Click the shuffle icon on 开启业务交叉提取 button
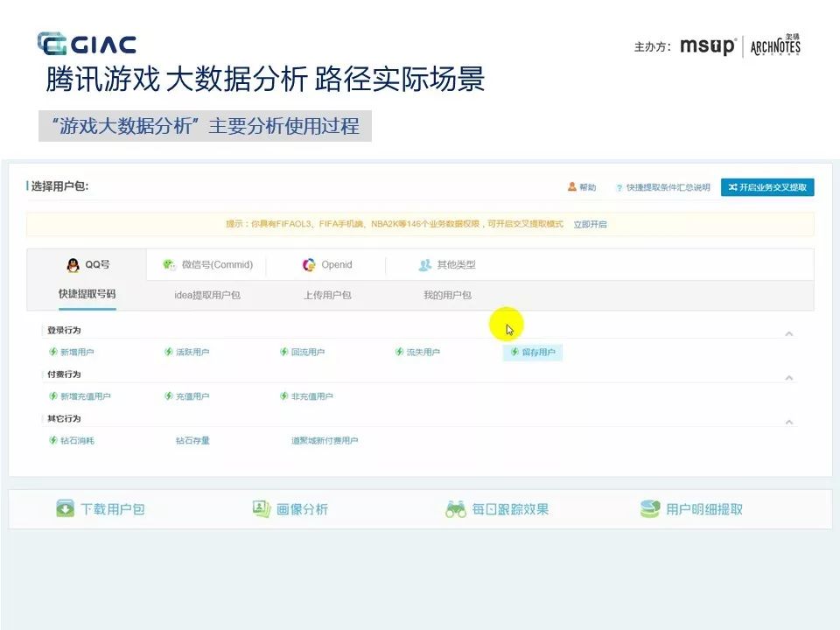The width and height of the screenshot is (840, 630). [x=733, y=187]
